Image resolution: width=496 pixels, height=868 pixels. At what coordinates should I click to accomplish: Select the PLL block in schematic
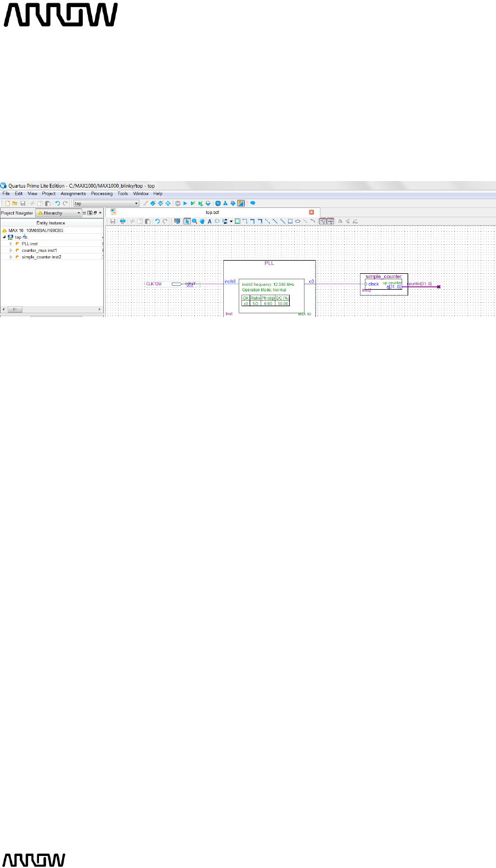tap(269, 289)
